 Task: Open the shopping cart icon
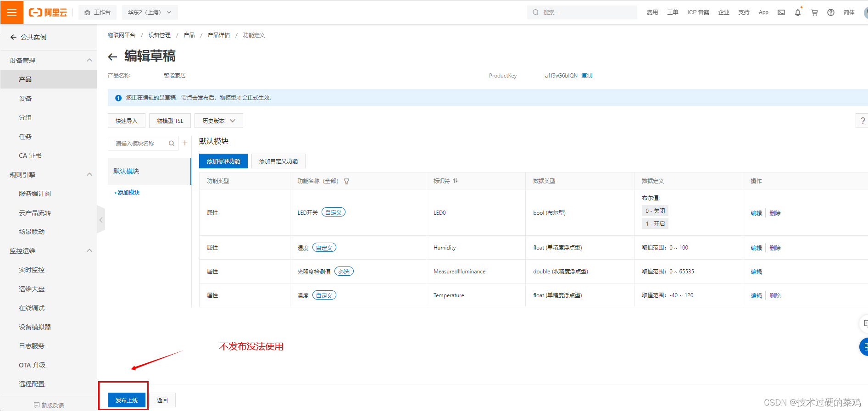pos(814,12)
